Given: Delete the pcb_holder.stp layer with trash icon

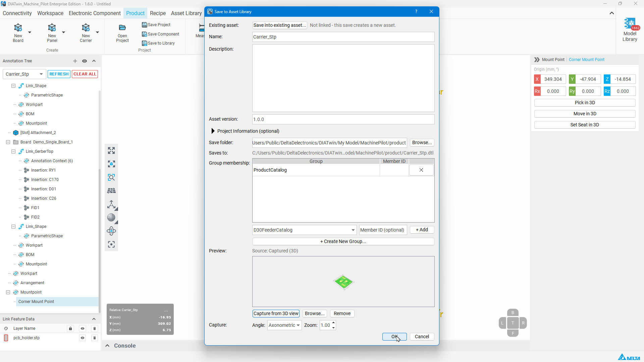Looking at the screenshot, I should point(95,338).
